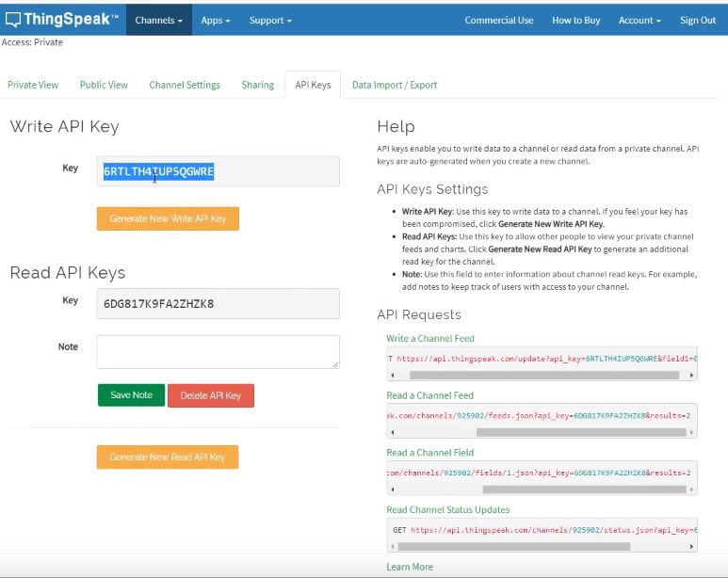Open the Data Import / Export tab
728x578 pixels.
(395, 85)
